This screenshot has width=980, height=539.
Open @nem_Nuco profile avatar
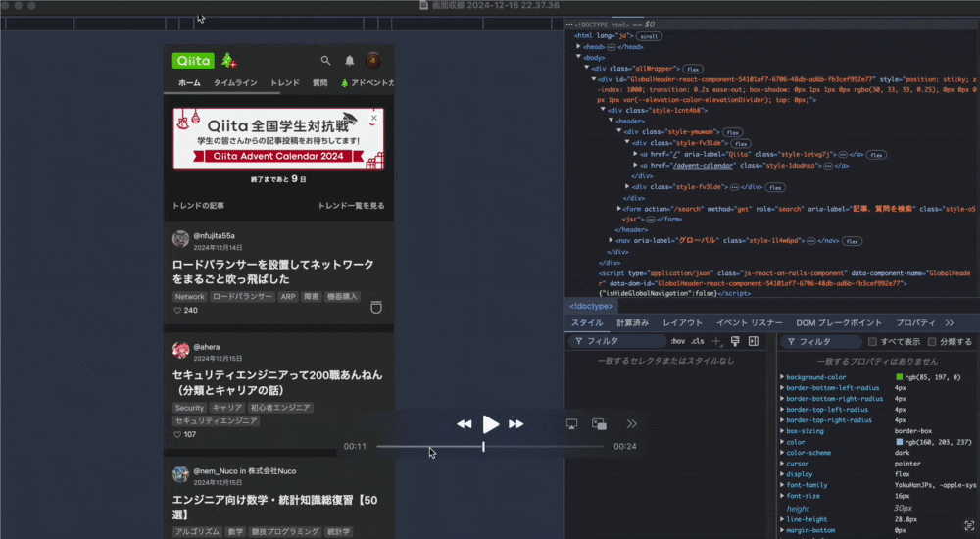[180, 474]
